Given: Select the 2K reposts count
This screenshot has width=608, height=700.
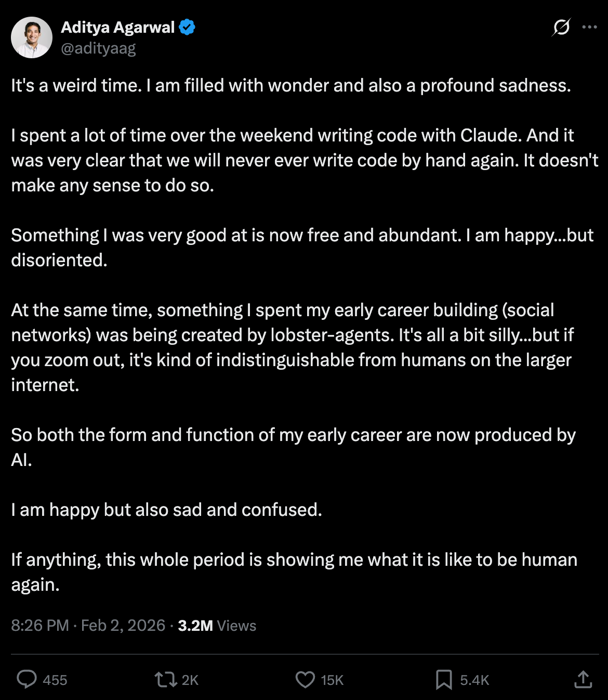Looking at the screenshot, I should [x=190, y=680].
